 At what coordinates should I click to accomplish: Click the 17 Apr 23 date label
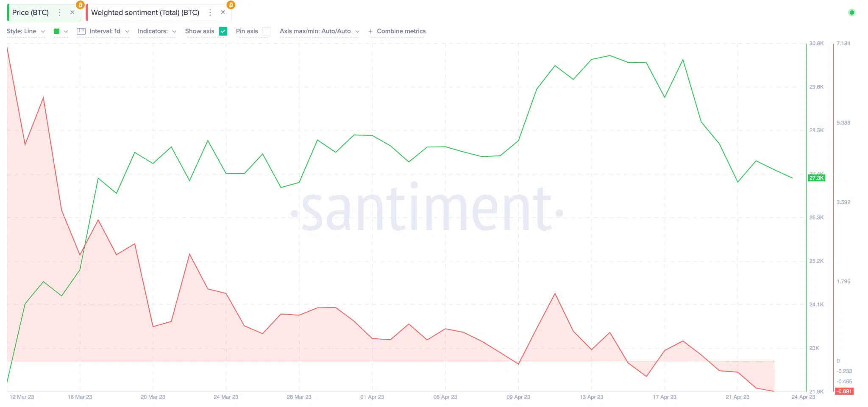pos(665,397)
